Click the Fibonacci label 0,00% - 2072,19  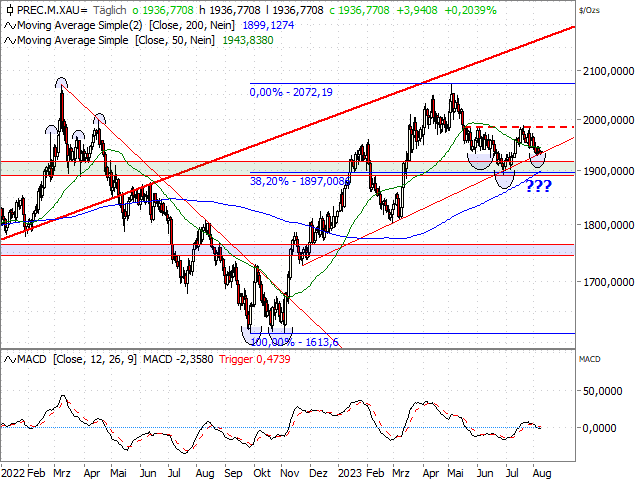coord(291,92)
